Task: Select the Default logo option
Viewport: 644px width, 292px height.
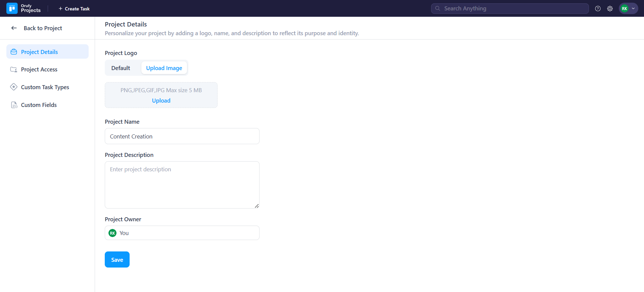Action: click(x=121, y=68)
